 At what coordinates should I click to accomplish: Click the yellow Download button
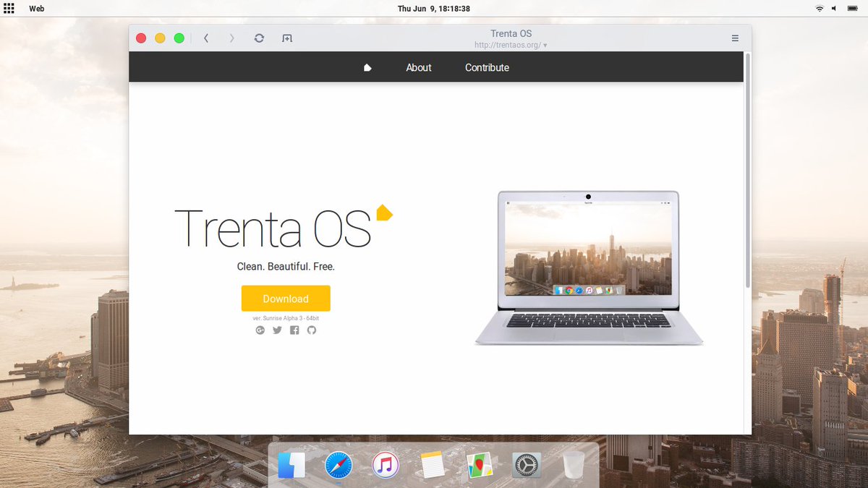[x=286, y=299]
